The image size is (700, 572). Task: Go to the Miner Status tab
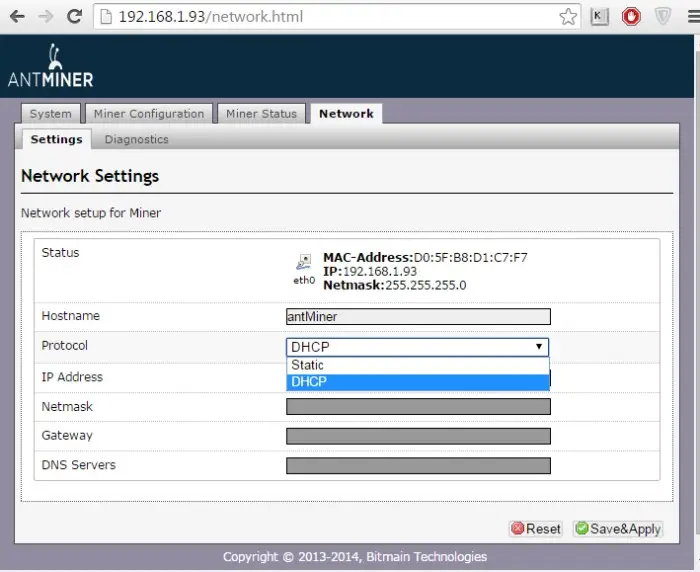[x=261, y=114]
